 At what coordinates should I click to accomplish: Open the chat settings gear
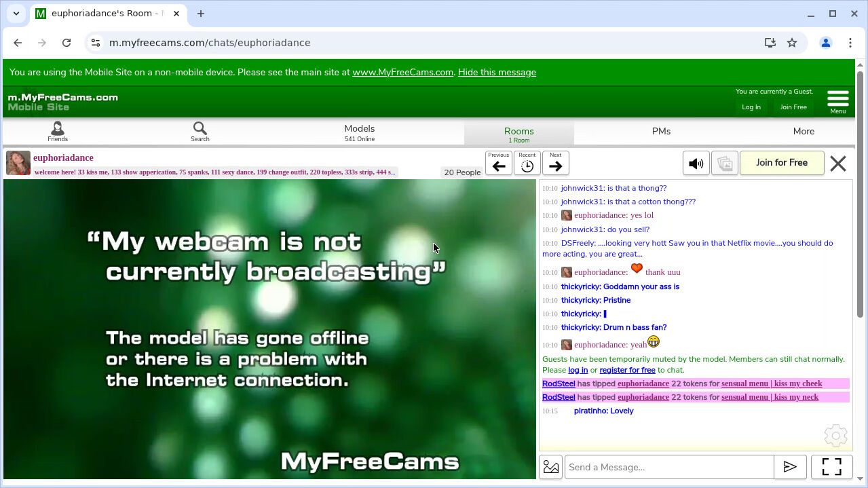[x=835, y=436]
